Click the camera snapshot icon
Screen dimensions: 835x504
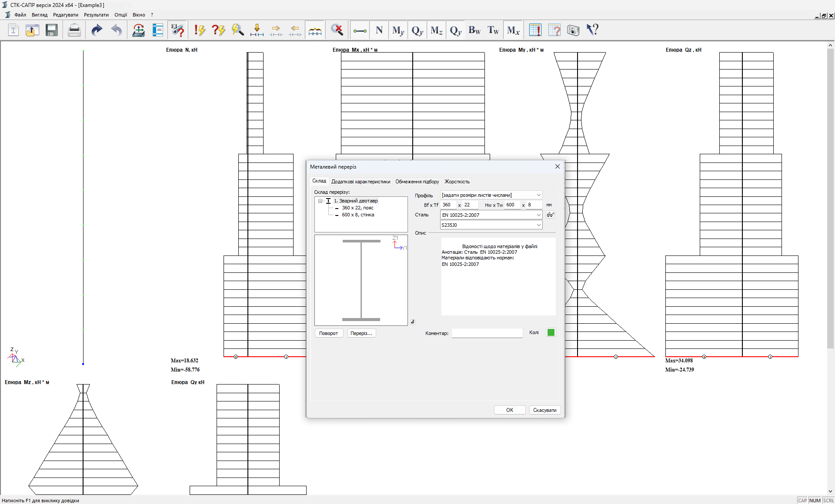click(x=573, y=30)
